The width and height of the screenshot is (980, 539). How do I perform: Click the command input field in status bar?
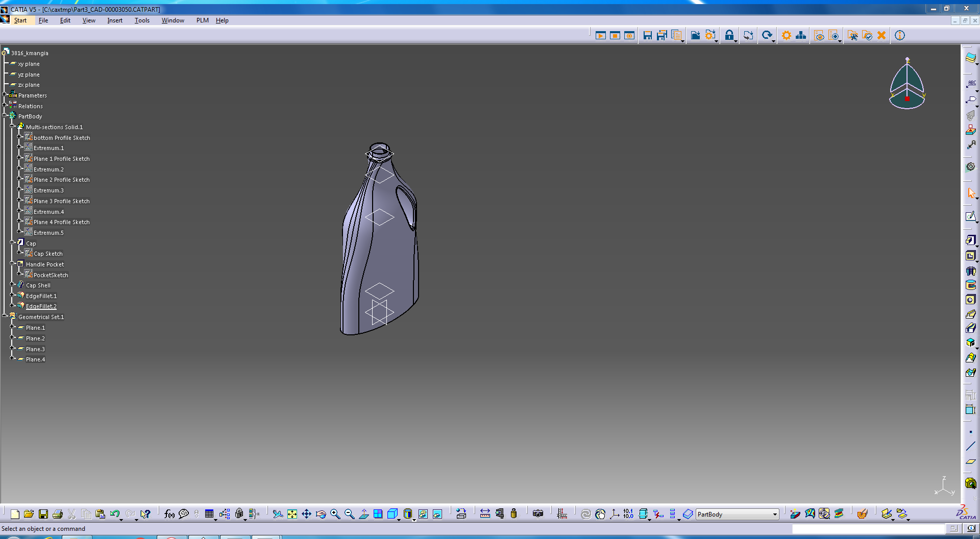pos(868,529)
